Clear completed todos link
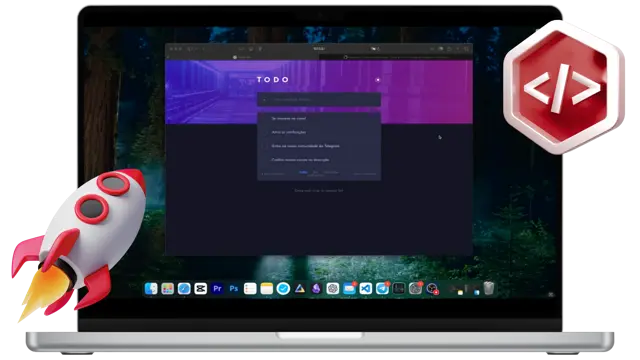 [364, 173]
